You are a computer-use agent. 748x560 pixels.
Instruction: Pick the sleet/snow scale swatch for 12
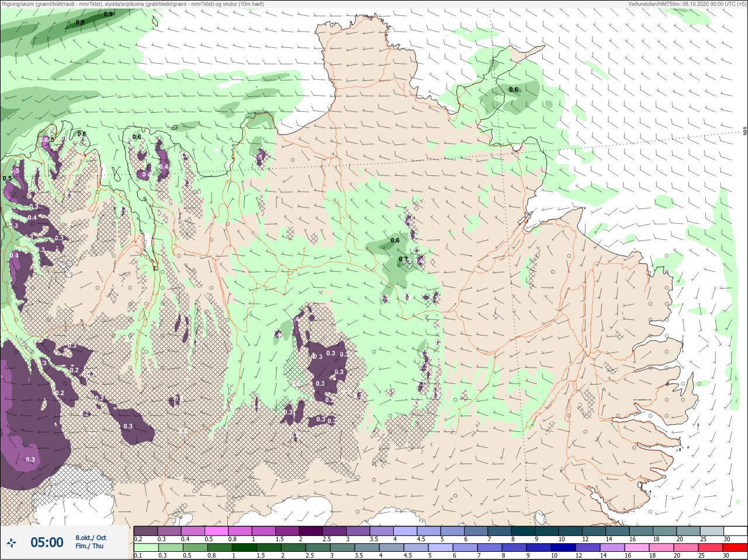coord(594,531)
